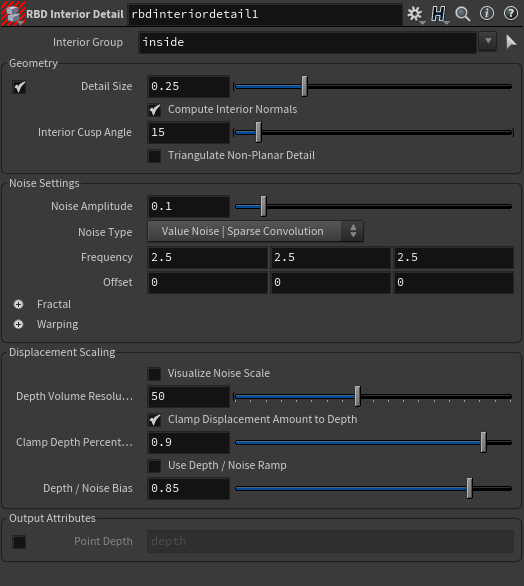Click the second Offset field
Viewport: 524px width, 586px height.
click(330, 283)
